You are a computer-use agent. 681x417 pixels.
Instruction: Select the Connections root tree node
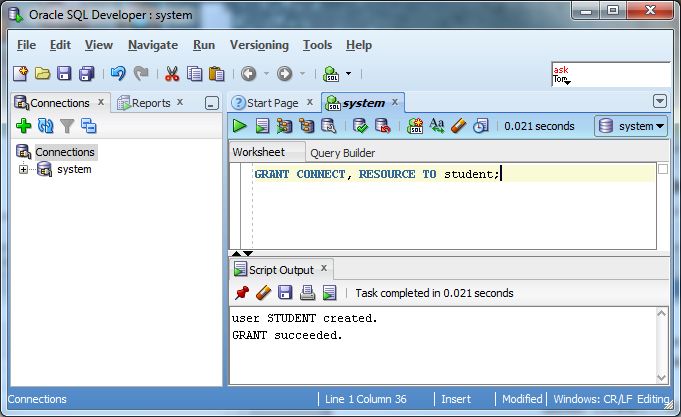65,152
